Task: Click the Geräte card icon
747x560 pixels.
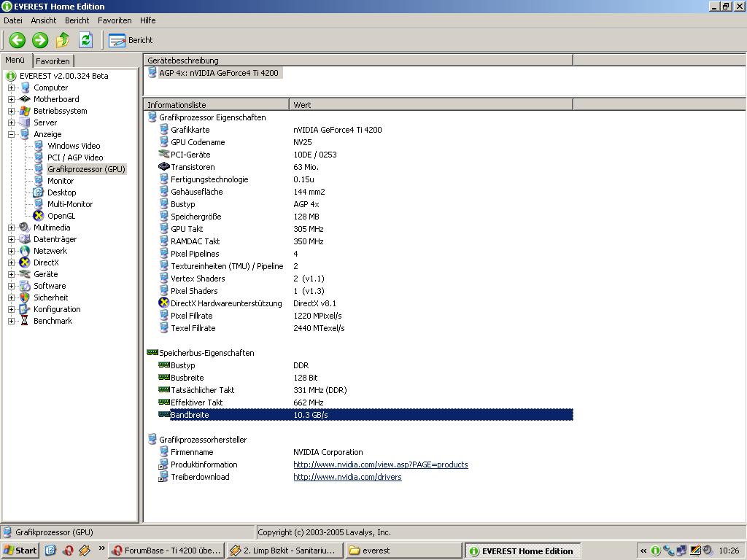Action: [25, 274]
